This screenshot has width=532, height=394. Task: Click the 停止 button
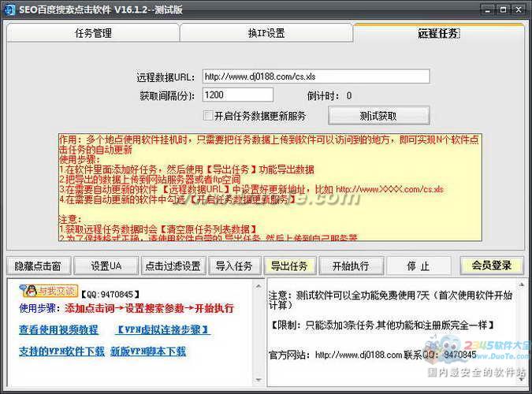point(419,266)
